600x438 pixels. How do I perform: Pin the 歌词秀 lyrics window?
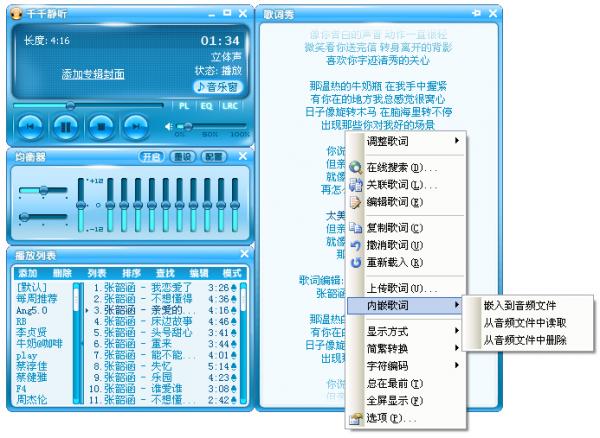pyautogui.click(x=476, y=13)
